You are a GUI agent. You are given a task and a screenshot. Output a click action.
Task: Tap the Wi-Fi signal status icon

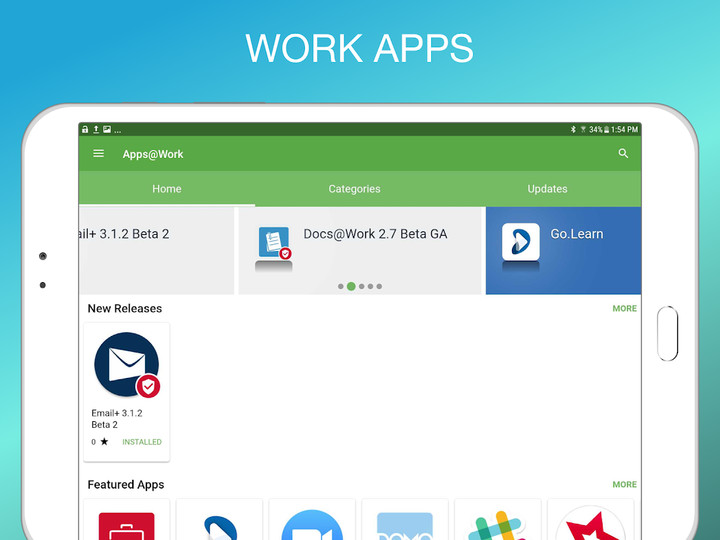583,129
